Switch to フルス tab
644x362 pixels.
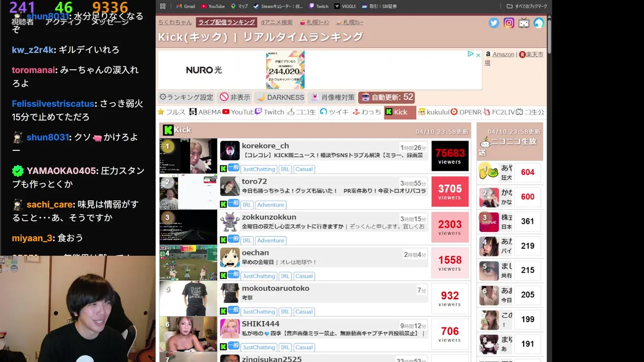tap(172, 112)
